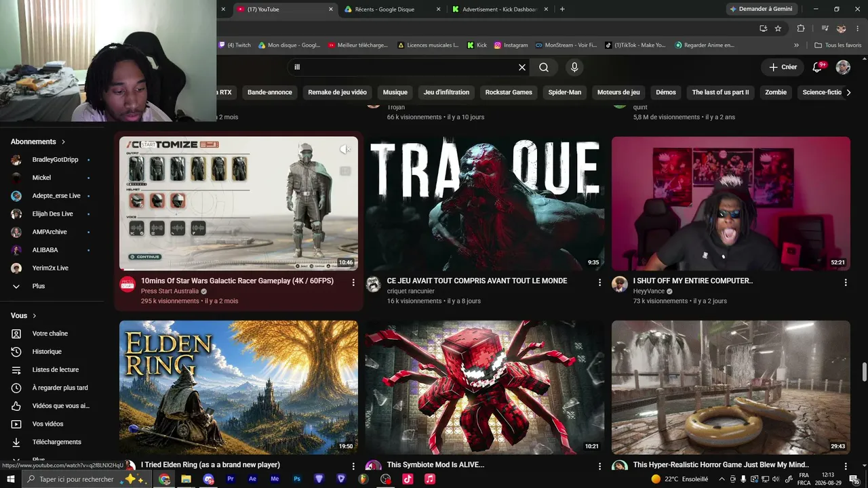Expand the Abonnements section
The height and width of the screenshot is (488, 868).
pyautogui.click(x=38, y=142)
